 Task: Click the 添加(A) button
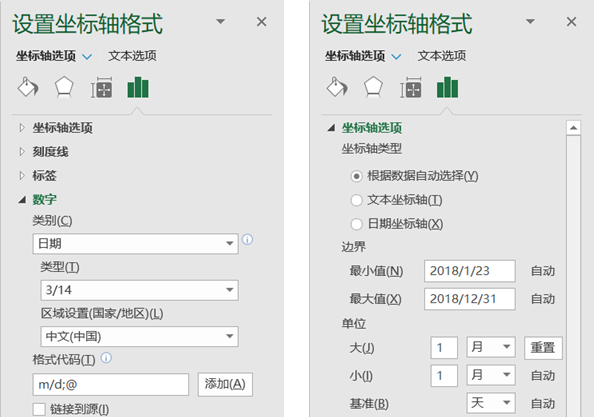pos(225,384)
